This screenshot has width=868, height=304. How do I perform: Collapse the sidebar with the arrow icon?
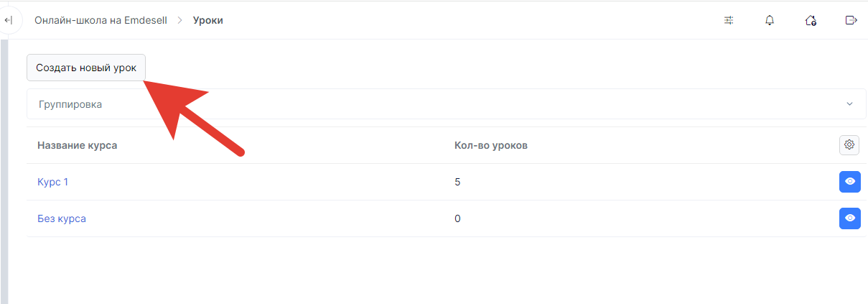(x=9, y=20)
